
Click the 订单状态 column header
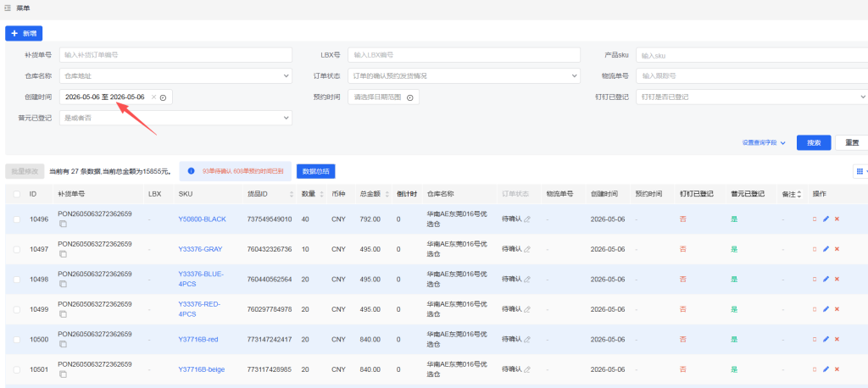point(515,194)
